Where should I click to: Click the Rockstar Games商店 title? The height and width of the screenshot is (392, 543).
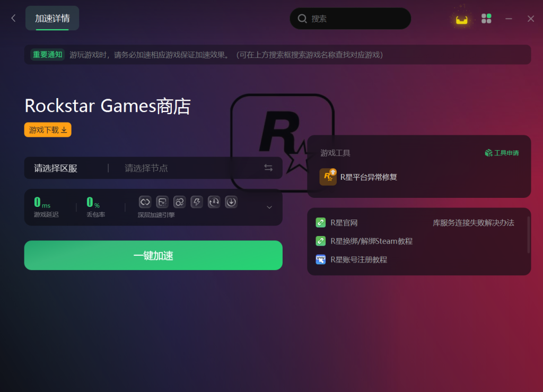[x=108, y=106]
